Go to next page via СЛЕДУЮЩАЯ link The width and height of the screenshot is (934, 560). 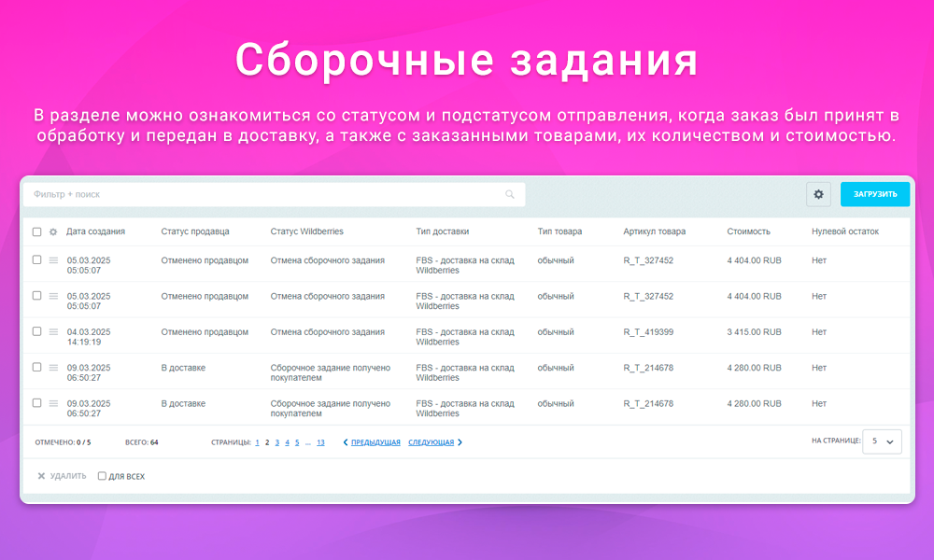(x=432, y=441)
